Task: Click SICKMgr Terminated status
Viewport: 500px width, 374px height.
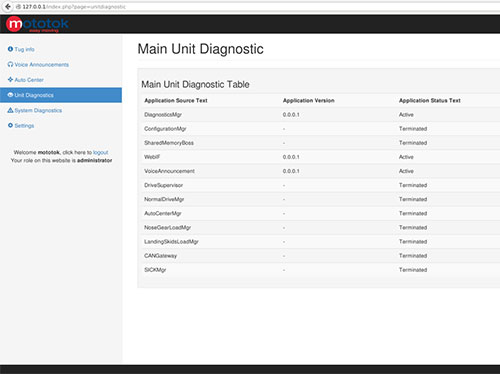Action: tap(413, 270)
